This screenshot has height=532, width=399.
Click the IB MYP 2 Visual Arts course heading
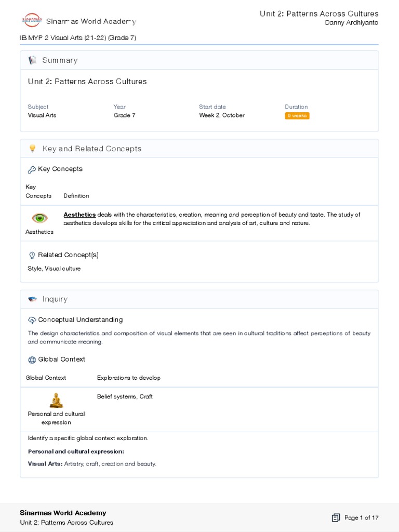click(78, 38)
